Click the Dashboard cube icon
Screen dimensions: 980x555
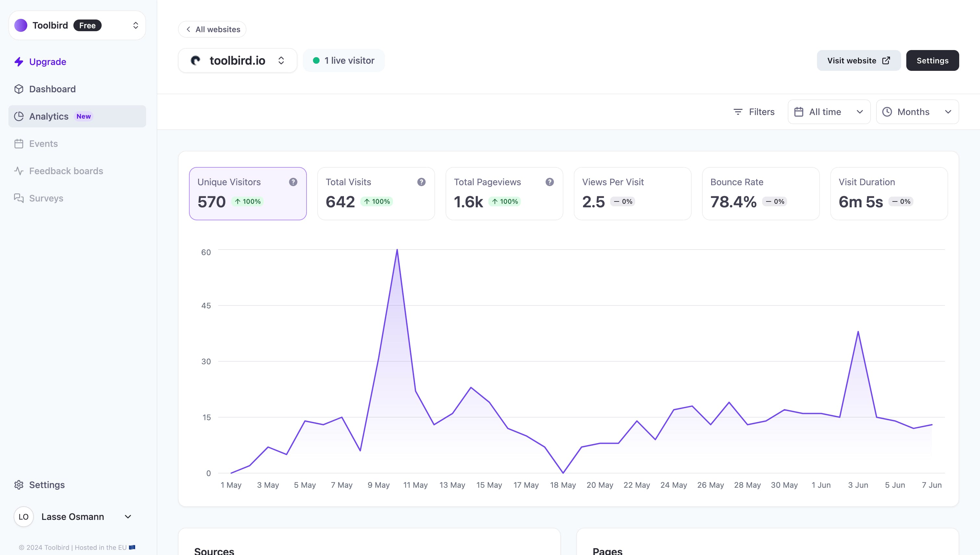point(19,89)
